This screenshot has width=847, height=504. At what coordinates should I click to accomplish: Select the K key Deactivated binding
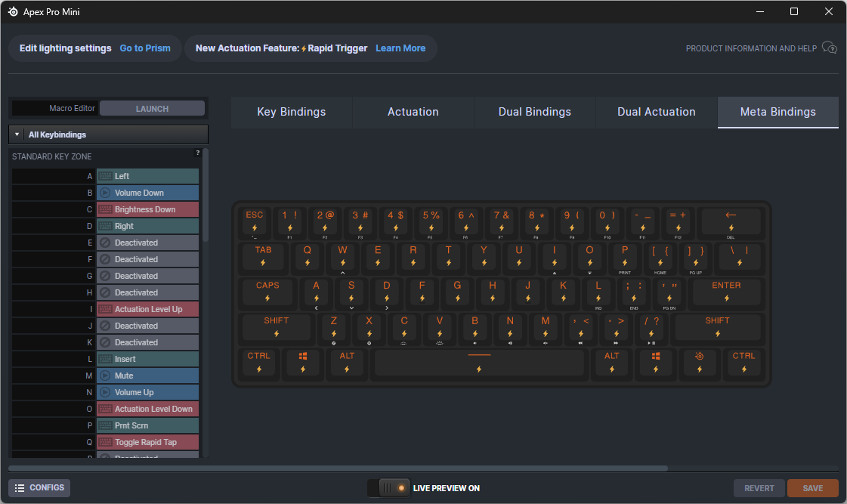pyautogui.click(x=147, y=342)
